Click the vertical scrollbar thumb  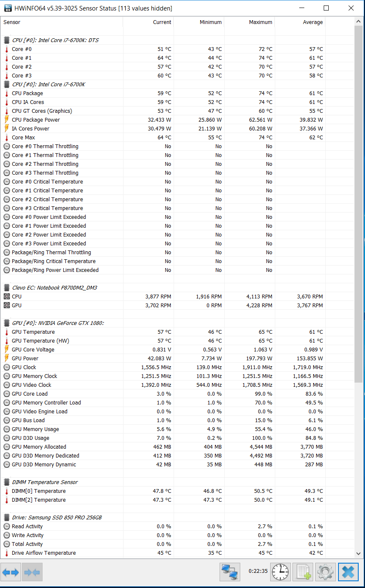(x=359, y=204)
